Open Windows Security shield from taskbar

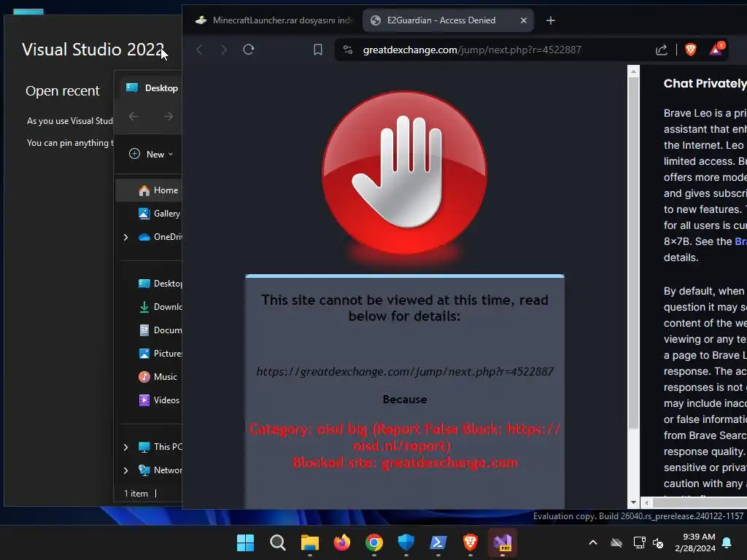coord(406,542)
